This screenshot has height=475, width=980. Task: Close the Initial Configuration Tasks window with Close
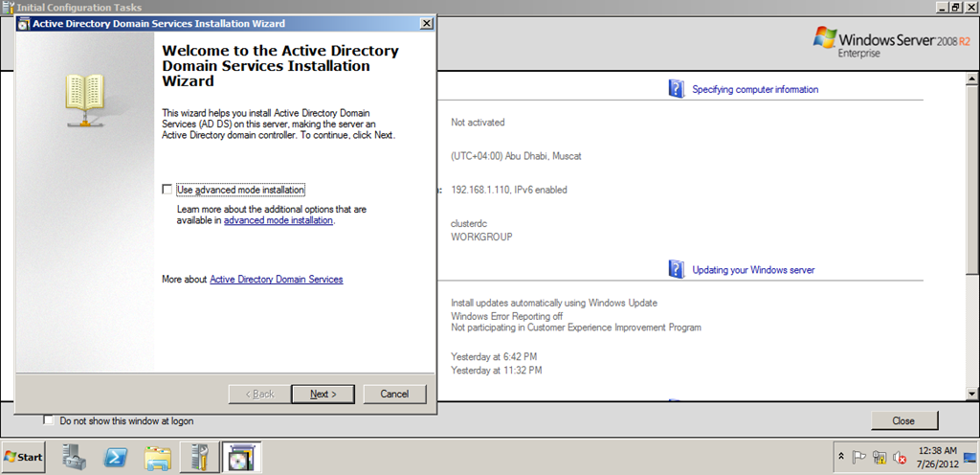903,420
